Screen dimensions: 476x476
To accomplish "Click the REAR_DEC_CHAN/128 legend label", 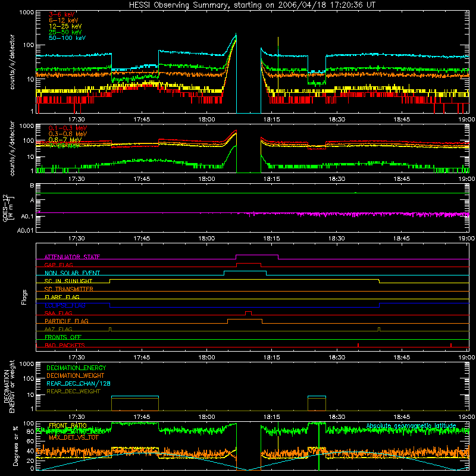I will coord(79,384).
